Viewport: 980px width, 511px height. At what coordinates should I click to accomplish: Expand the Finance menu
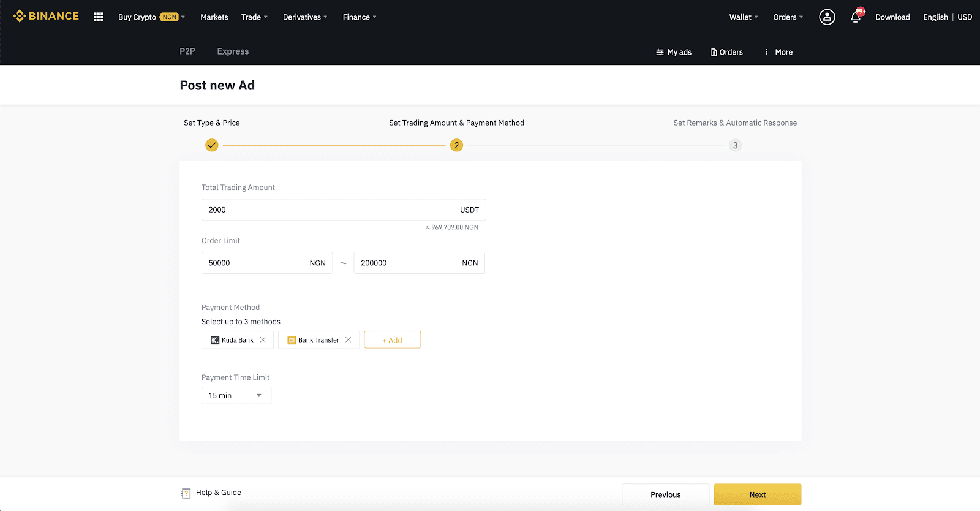[360, 17]
